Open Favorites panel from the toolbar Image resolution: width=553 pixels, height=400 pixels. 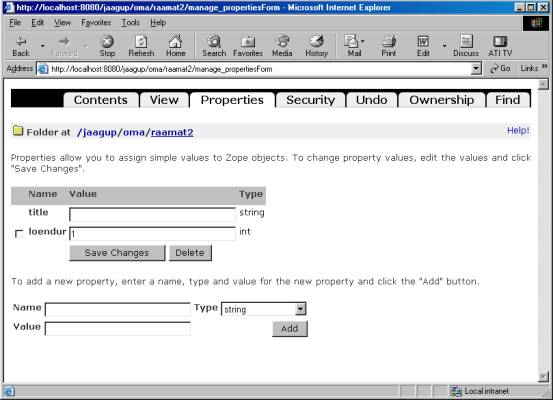click(248, 46)
